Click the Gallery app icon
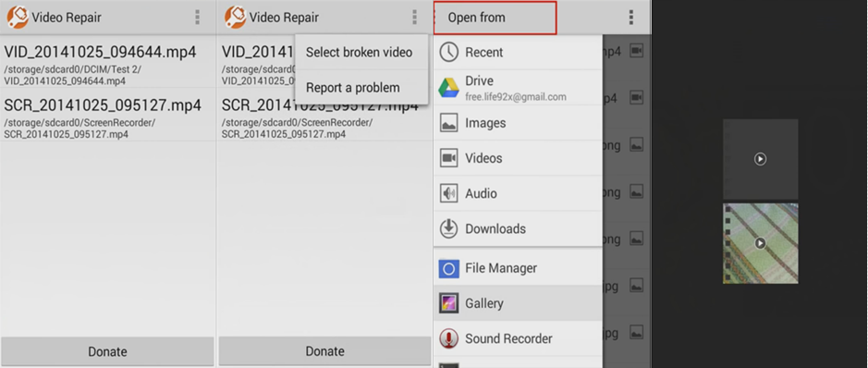The image size is (868, 368). (x=448, y=303)
